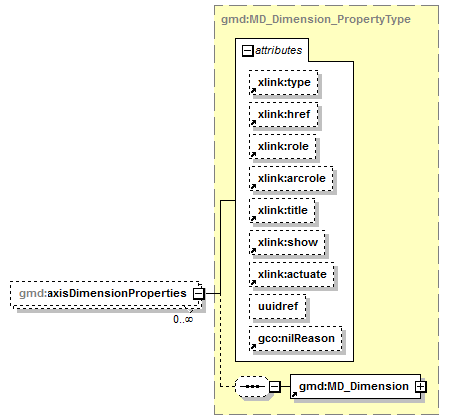Image resolution: width=456 pixels, height=420 pixels.
Task: Select the xlink:show attribute
Action: pos(287,242)
